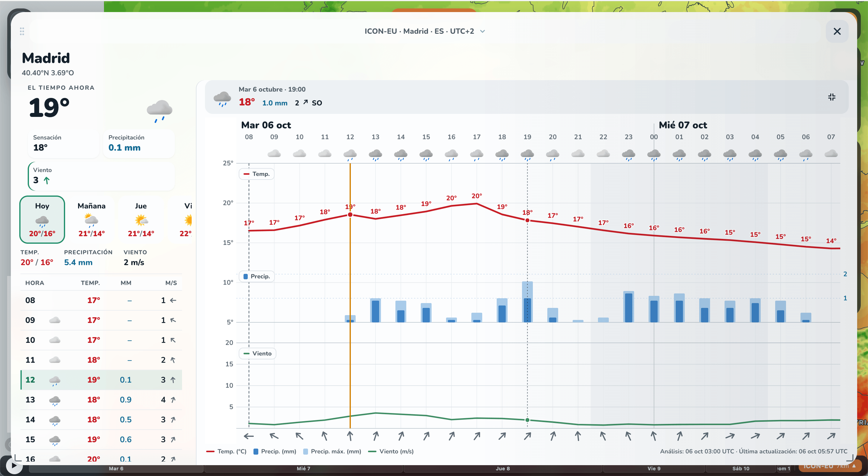The height and width of the screenshot is (476, 868).
Task: Select the 13 hour row in the table
Action: (x=101, y=399)
